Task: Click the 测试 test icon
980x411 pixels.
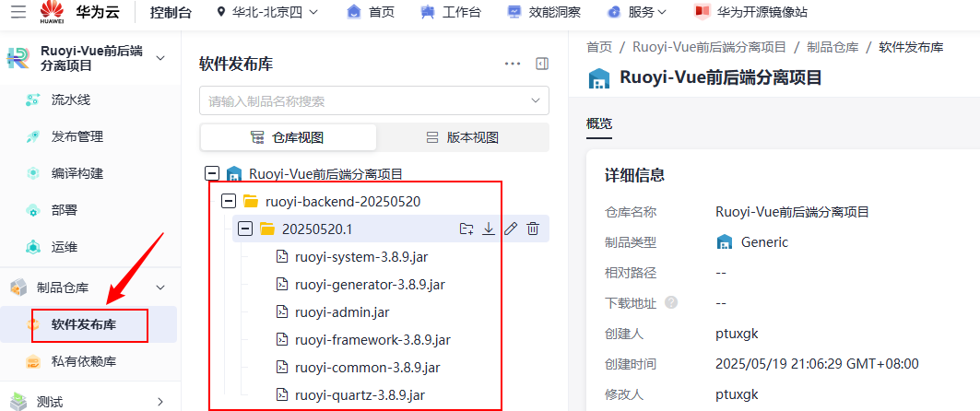Action: click(x=18, y=402)
